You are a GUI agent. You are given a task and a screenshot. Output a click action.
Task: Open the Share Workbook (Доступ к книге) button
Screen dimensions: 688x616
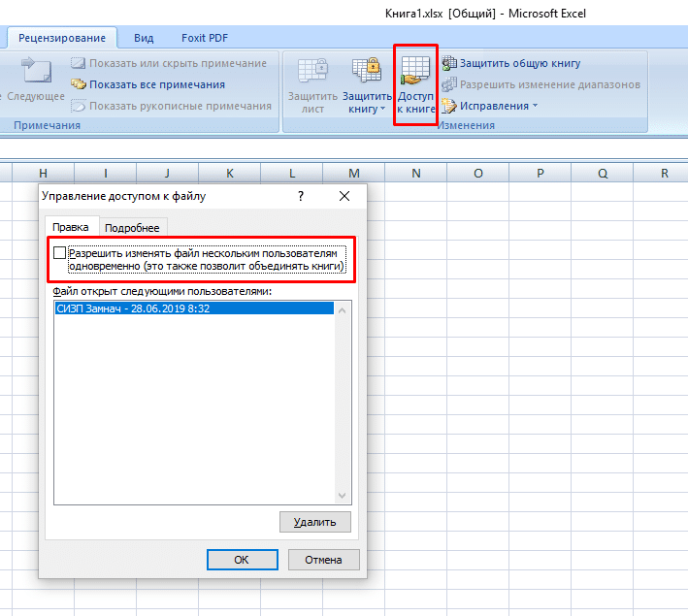pyautogui.click(x=415, y=85)
